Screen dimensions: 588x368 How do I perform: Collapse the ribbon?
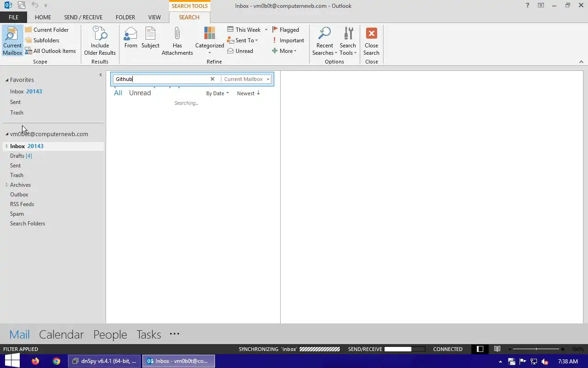click(581, 62)
